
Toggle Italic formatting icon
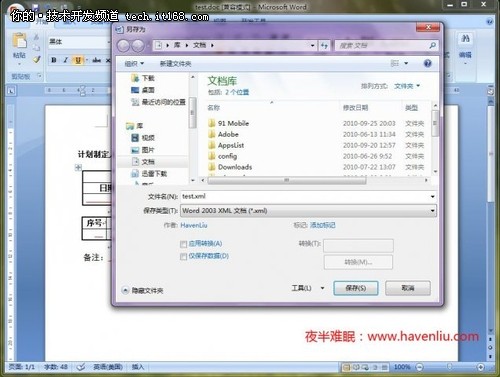(65, 60)
